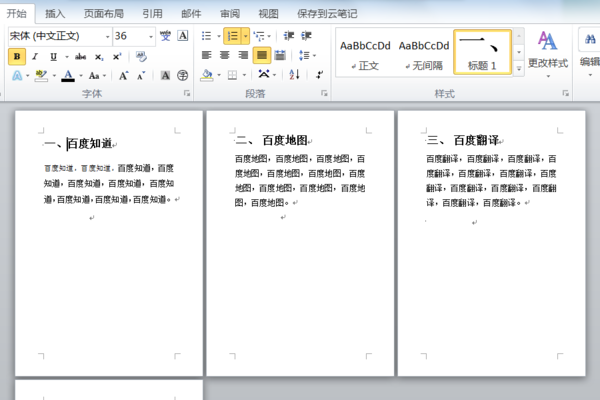Toggle bold formatting

tap(17, 56)
